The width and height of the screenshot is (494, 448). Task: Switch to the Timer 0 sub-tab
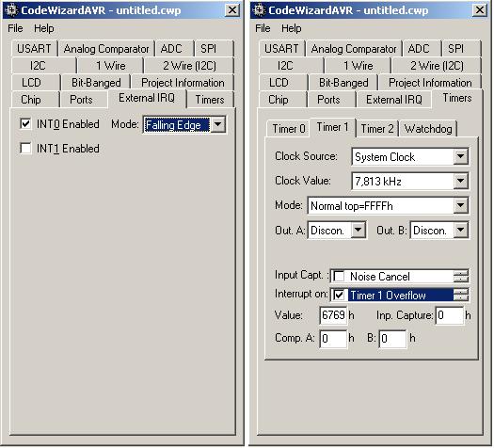pyautogui.click(x=289, y=129)
